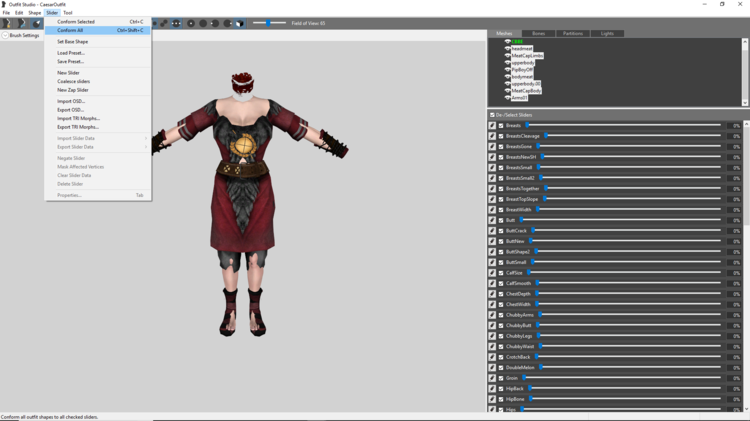750x421 pixels.
Task: Hide the CBBE mesh using its eye icon
Action: pos(507,42)
